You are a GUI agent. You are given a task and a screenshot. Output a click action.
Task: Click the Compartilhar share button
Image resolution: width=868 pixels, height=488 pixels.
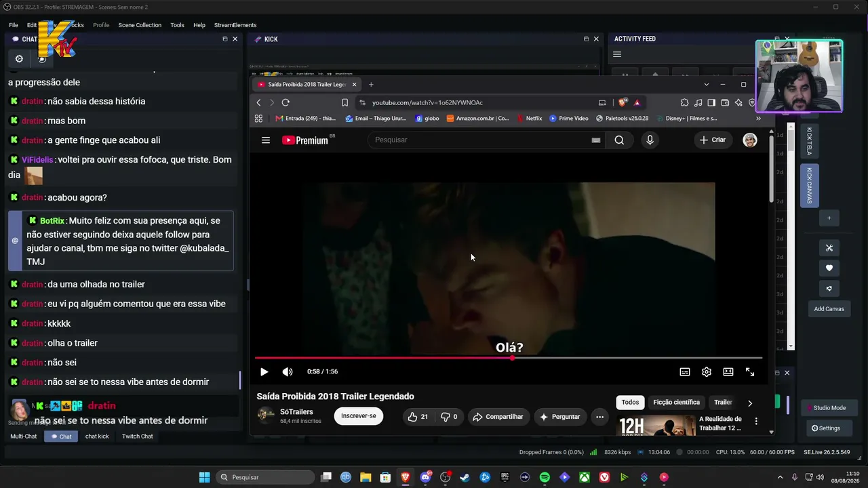point(498,417)
